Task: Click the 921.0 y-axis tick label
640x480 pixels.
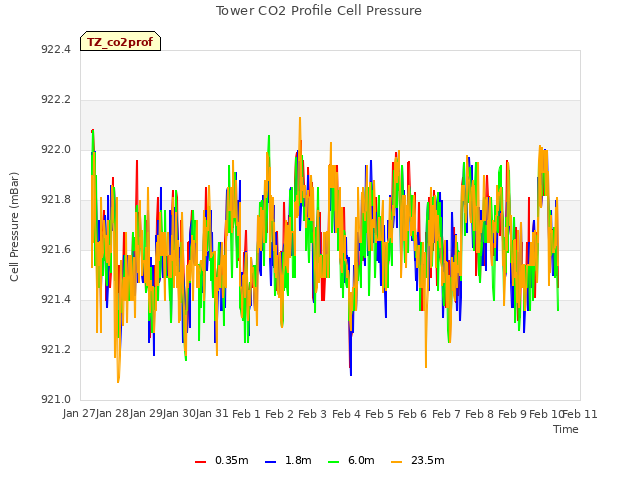Action: (x=56, y=399)
